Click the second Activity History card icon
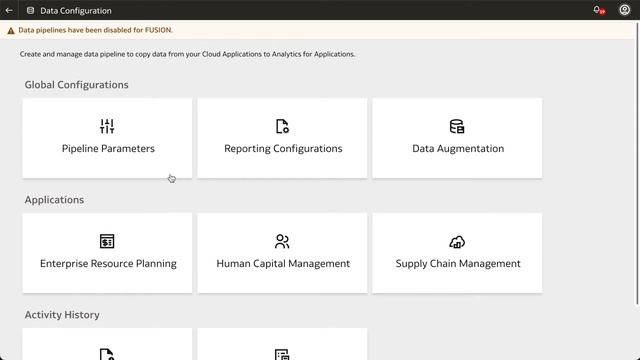This screenshot has height=360, width=640. pyautogui.click(x=282, y=354)
